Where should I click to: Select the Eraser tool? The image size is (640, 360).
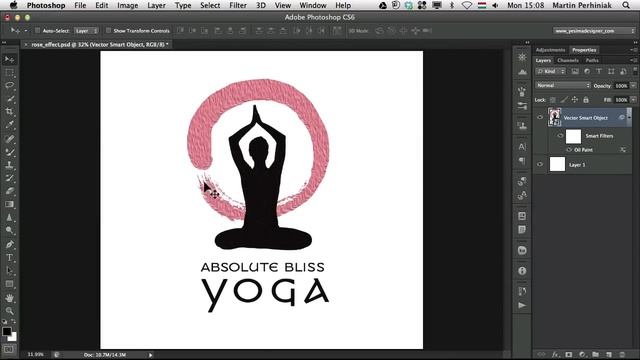9,191
